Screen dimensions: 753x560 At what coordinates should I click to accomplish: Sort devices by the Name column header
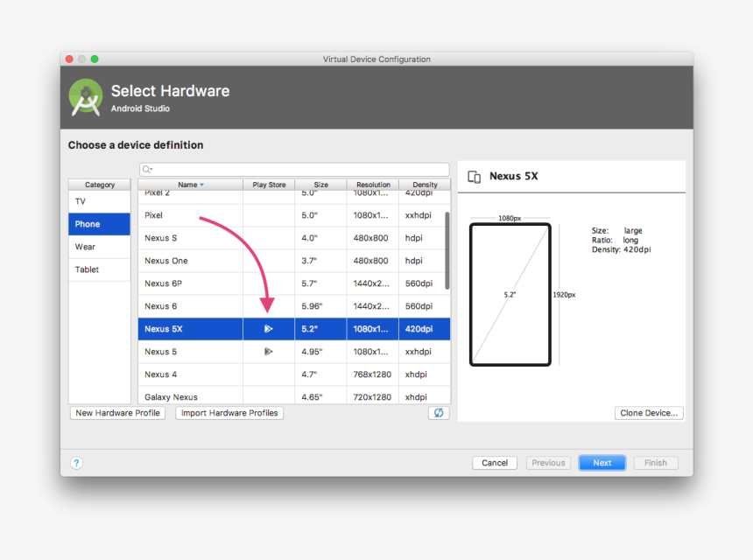[x=190, y=185]
